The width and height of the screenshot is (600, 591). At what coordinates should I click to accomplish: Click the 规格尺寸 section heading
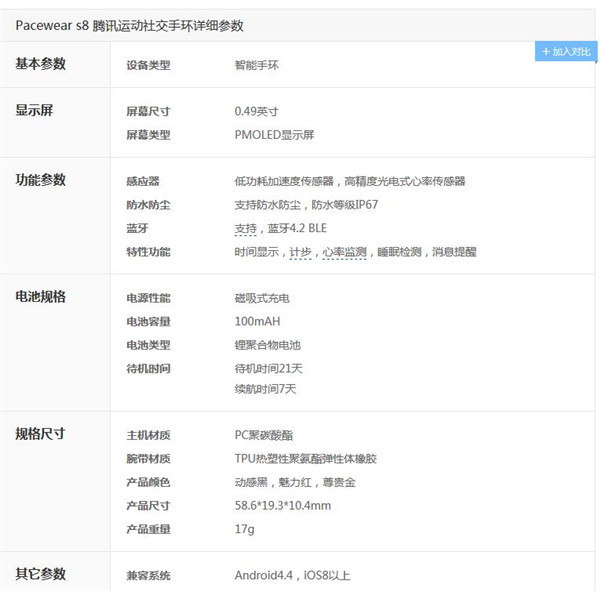pyautogui.click(x=41, y=434)
